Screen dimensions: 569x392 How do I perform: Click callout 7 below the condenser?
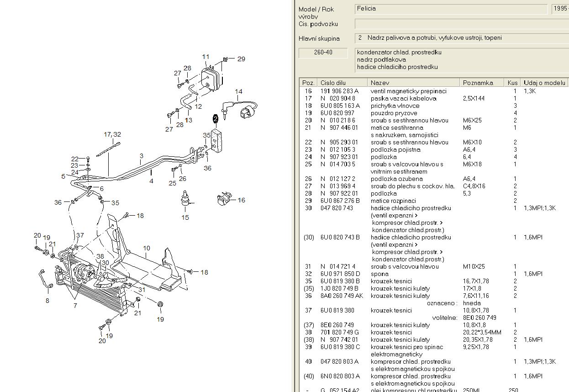(x=75, y=306)
